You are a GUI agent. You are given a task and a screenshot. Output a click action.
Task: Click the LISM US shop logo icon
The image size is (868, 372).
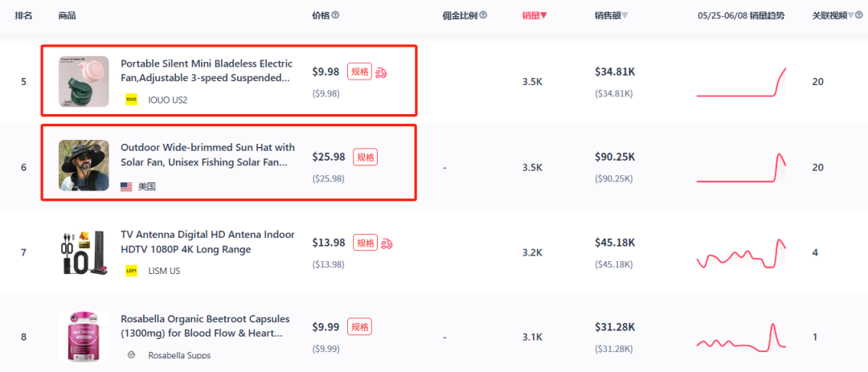click(132, 271)
